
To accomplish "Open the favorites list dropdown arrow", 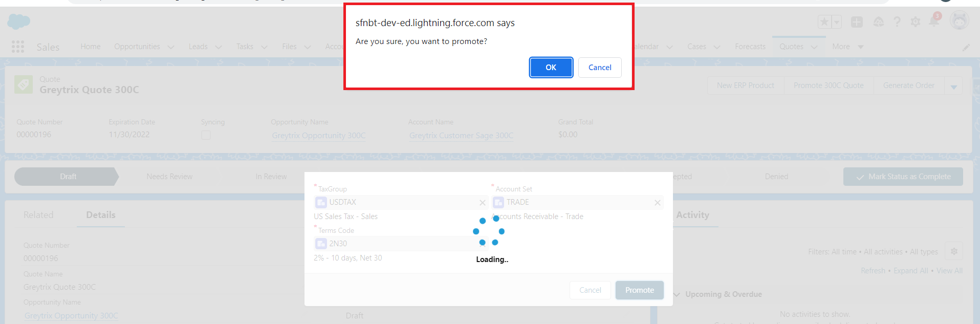I will tap(837, 22).
